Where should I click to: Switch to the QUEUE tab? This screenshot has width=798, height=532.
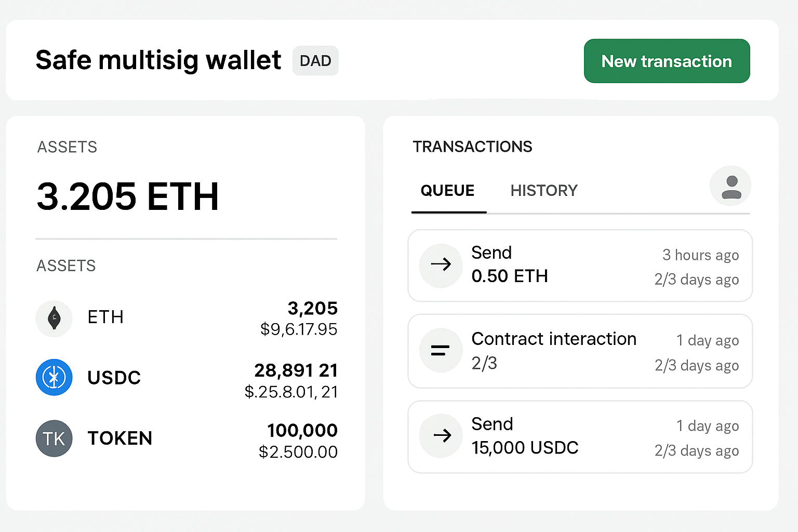pyautogui.click(x=448, y=190)
